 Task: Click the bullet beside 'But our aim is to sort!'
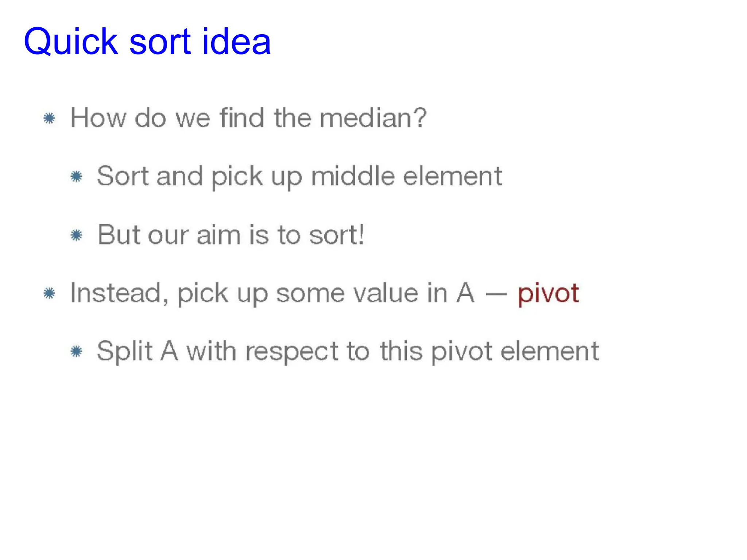click(77, 235)
